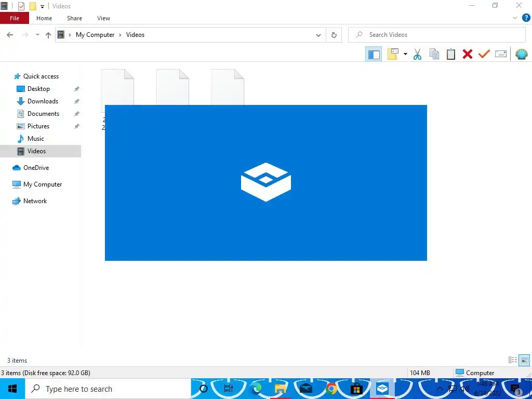Open the Customize Quick Access Toolbar dropdown
532x399 pixels.
(x=42, y=6)
